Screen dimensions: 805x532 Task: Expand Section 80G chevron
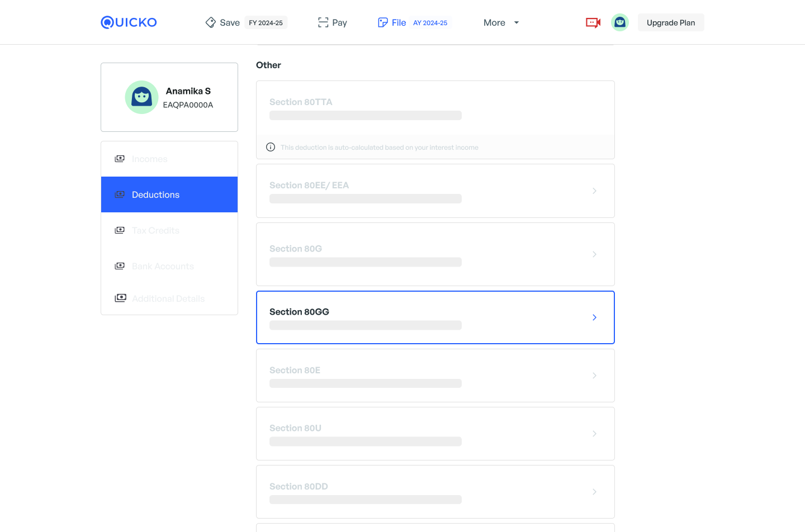[x=594, y=254]
